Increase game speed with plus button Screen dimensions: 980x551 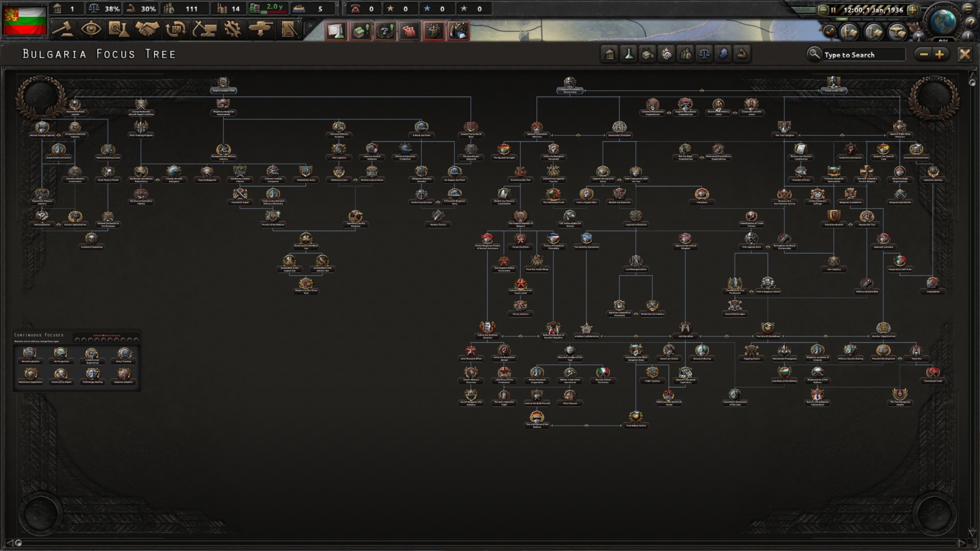tap(913, 10)
